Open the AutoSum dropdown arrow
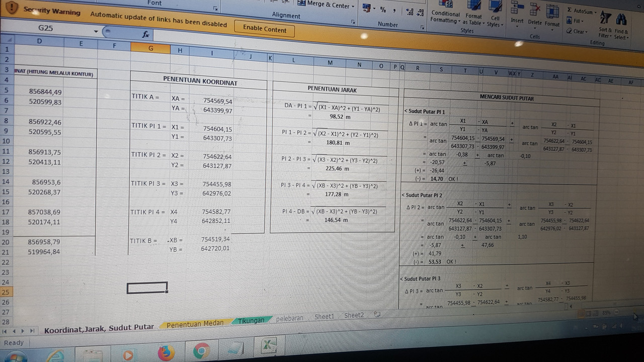This screenshot has height=362, width=644. 595,12
